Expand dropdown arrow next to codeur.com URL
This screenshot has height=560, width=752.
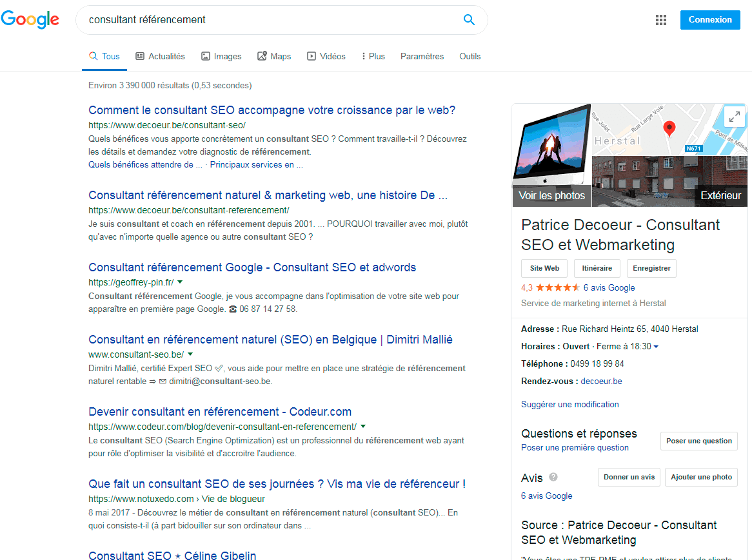point(363,427)
